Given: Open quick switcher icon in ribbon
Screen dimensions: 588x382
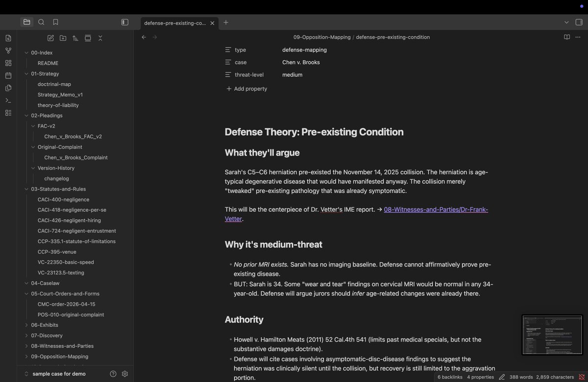Looking at the screenshot, I should click(8, 38).
